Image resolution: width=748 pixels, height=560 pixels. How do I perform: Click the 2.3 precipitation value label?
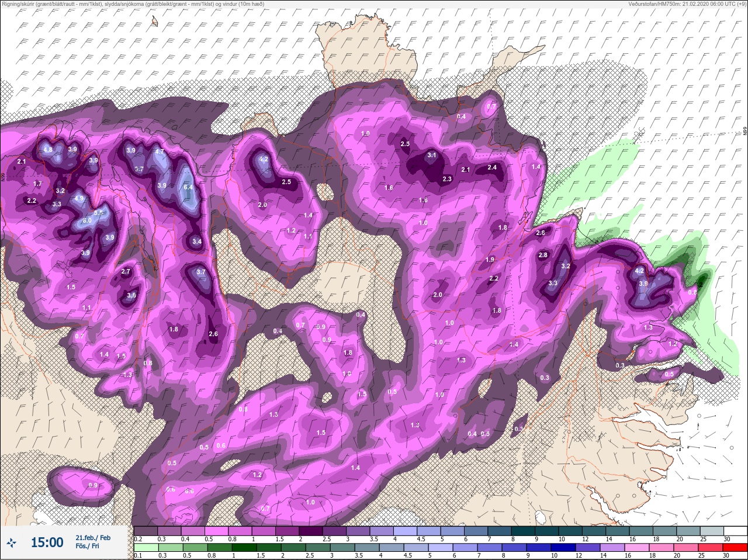pos(448,179)
